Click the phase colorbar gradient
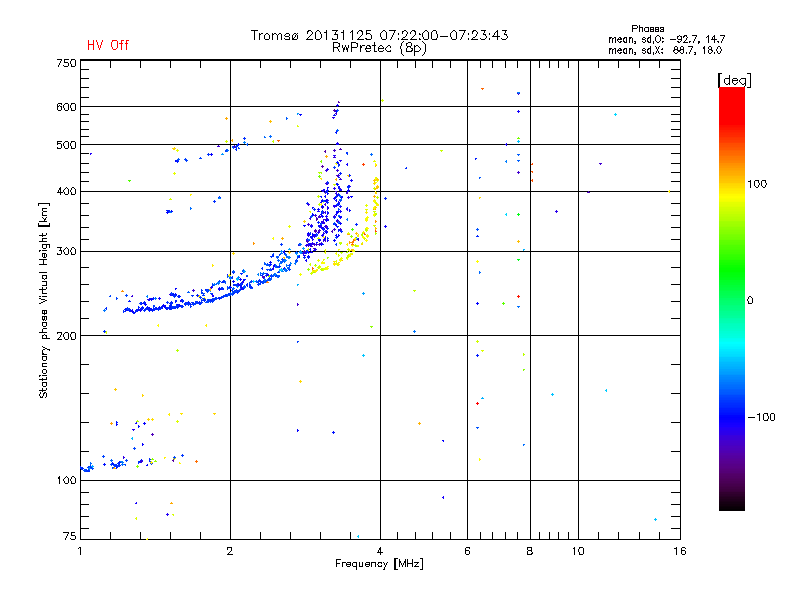 click(732, 298)
